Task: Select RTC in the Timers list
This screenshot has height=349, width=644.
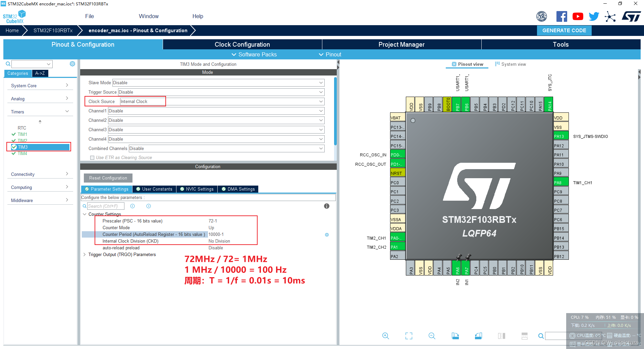Action: tap(22, 128)
